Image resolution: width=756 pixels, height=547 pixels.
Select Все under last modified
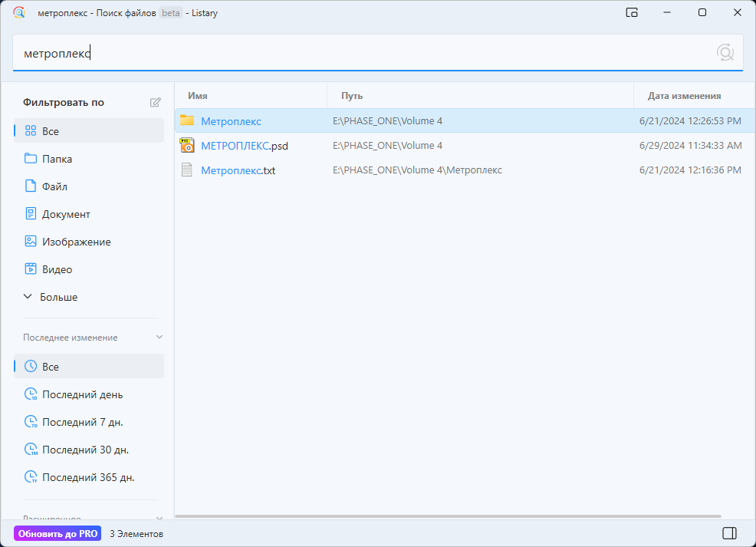click(89, 366)
